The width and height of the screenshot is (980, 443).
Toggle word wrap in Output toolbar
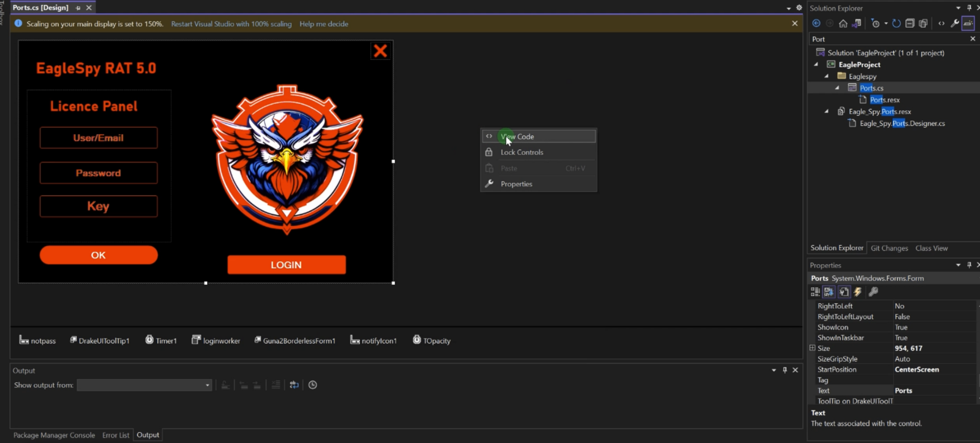pos(294,385)
